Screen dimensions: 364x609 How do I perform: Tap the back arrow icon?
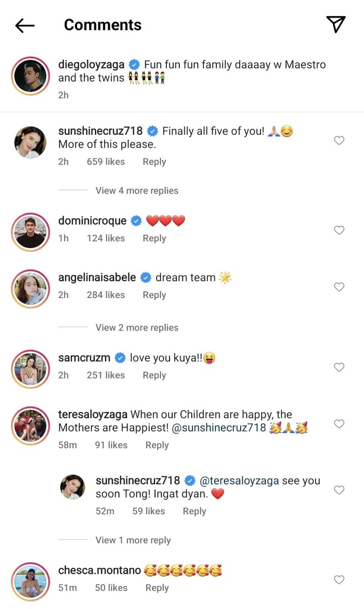[x=25, y=25]
